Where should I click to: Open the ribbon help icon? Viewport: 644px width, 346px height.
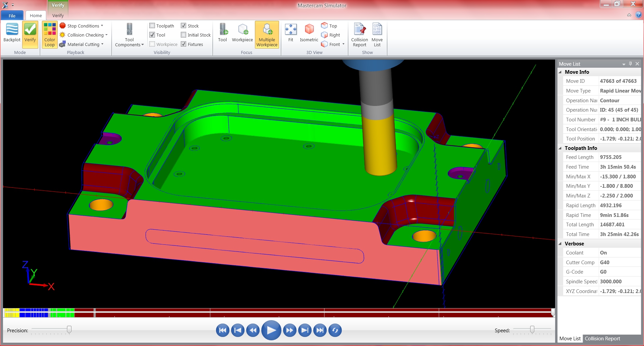click(x=638, y=15)
